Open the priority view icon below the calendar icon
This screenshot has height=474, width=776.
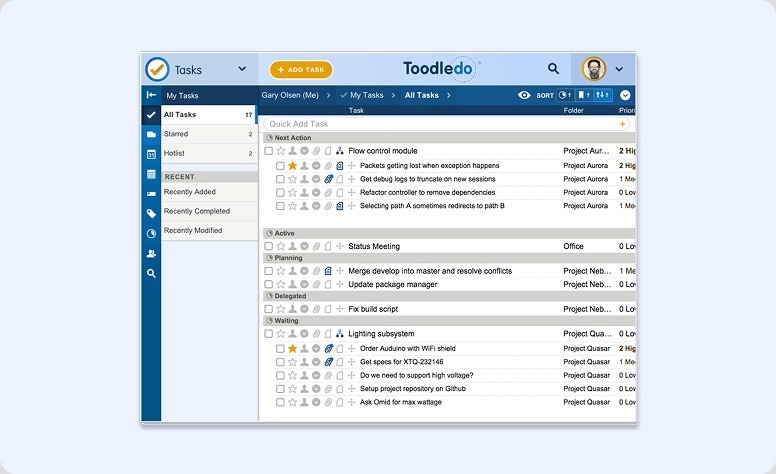(x=151, y=174)
